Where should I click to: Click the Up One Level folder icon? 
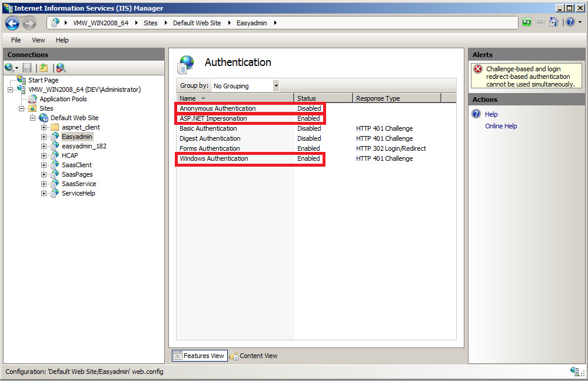44,68
